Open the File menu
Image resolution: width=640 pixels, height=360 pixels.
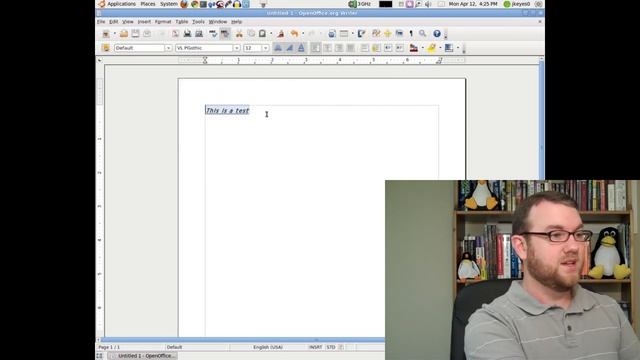pos(101,22)
